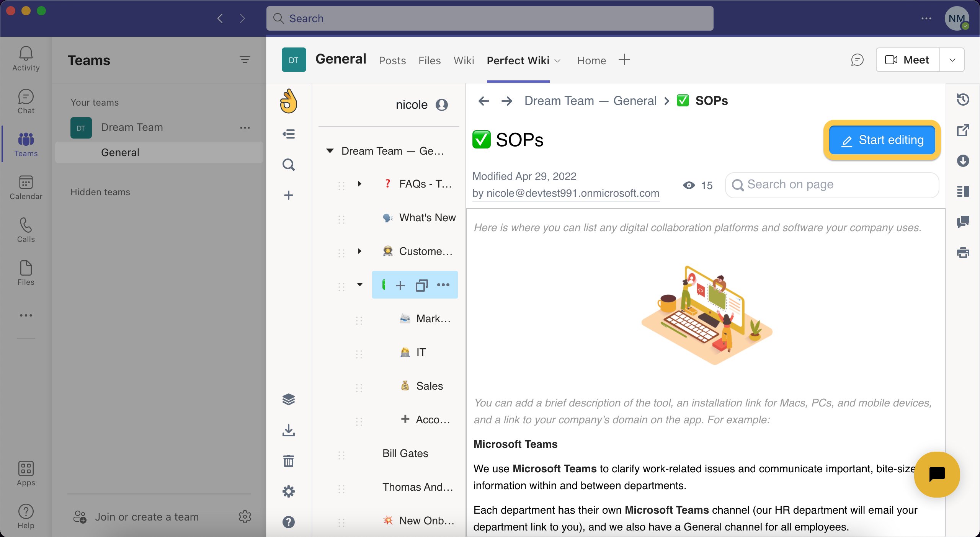Toggle the table of contents panel
The height and width of the screenshot is (537, 980).
point(963,191)
